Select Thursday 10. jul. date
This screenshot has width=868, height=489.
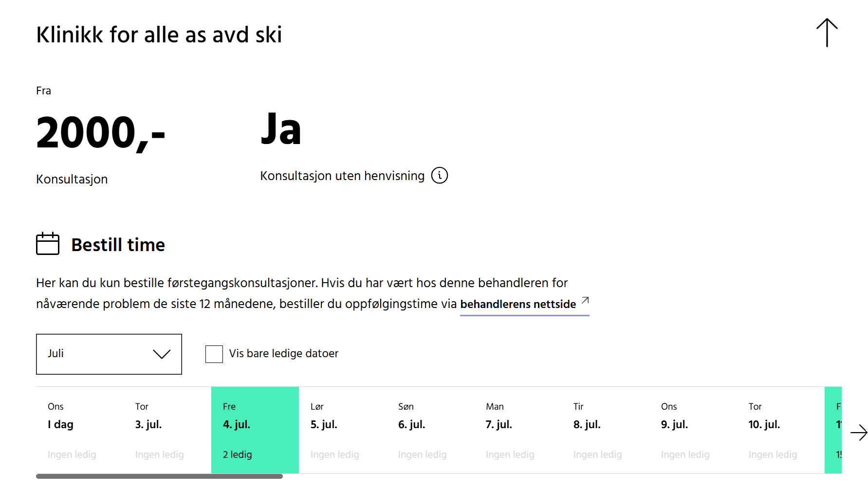780,430
